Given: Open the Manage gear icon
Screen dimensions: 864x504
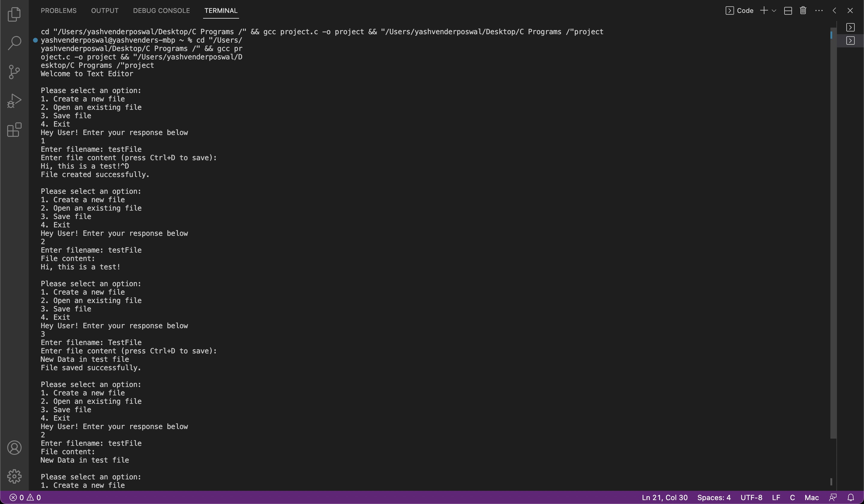Looking at the screenshot, I should [x=14, y=476].
